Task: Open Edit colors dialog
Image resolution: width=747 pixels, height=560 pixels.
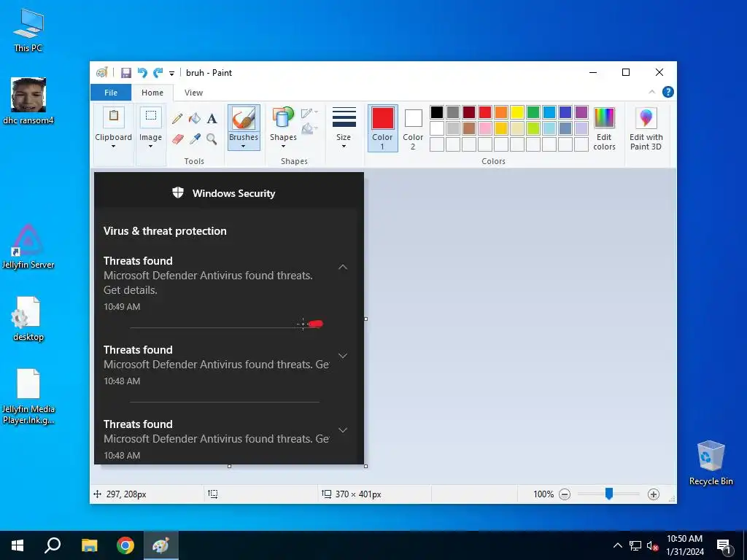Action: tap(604, 128)
